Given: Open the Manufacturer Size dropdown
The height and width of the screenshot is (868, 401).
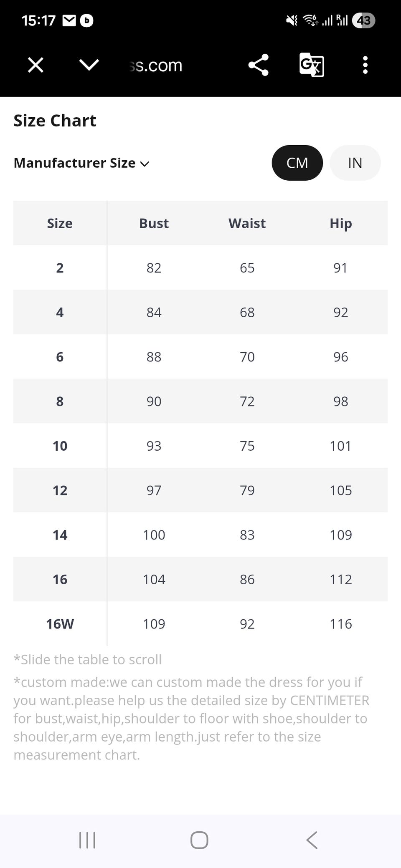Looking at the screenshot, I should click(x=81, y=163).
